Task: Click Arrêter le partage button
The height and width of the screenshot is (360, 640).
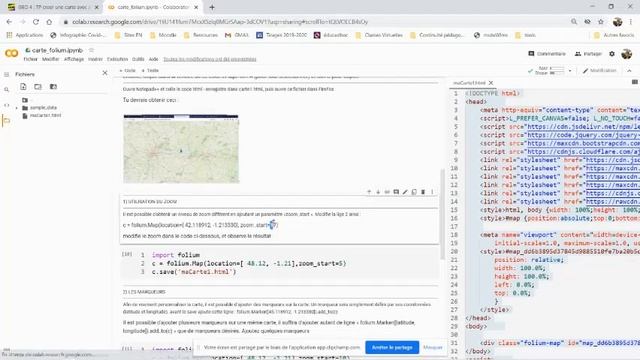Action: point(392,347)
